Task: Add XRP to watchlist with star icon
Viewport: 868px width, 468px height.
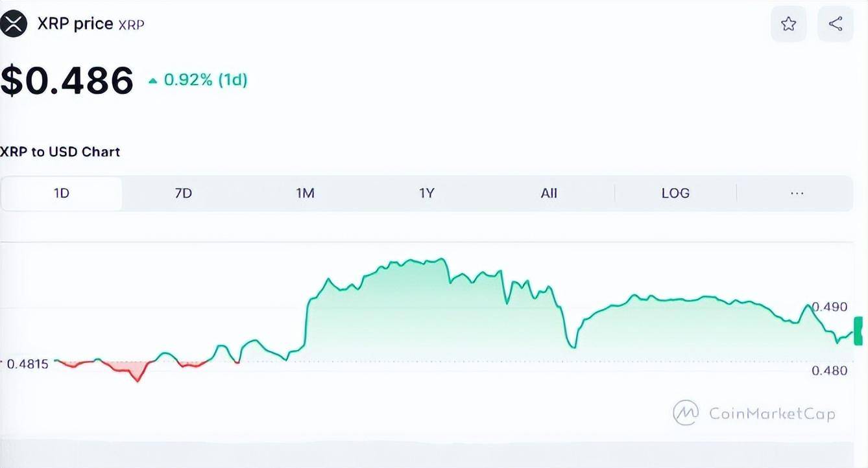Action: pyautogui.click(x=788, y=25)
